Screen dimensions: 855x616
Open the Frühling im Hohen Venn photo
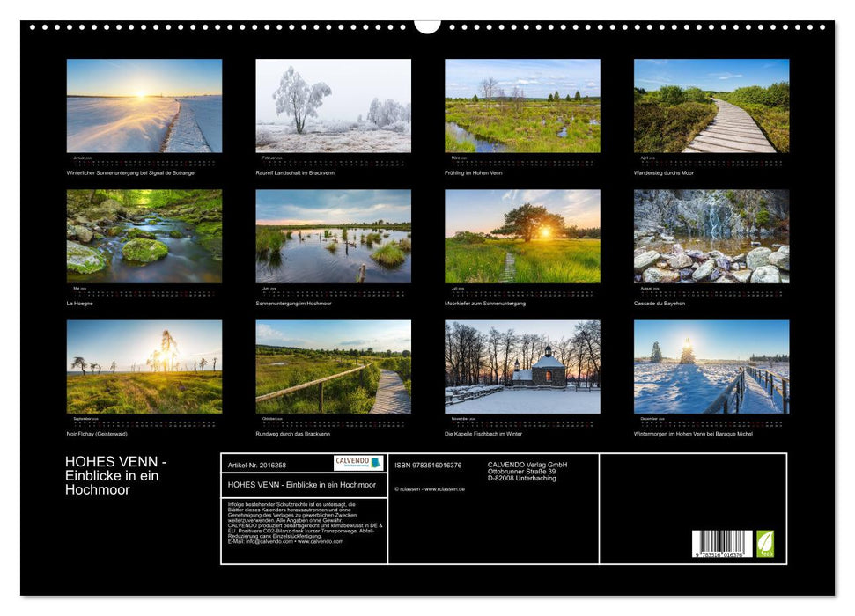click(522, 106)
